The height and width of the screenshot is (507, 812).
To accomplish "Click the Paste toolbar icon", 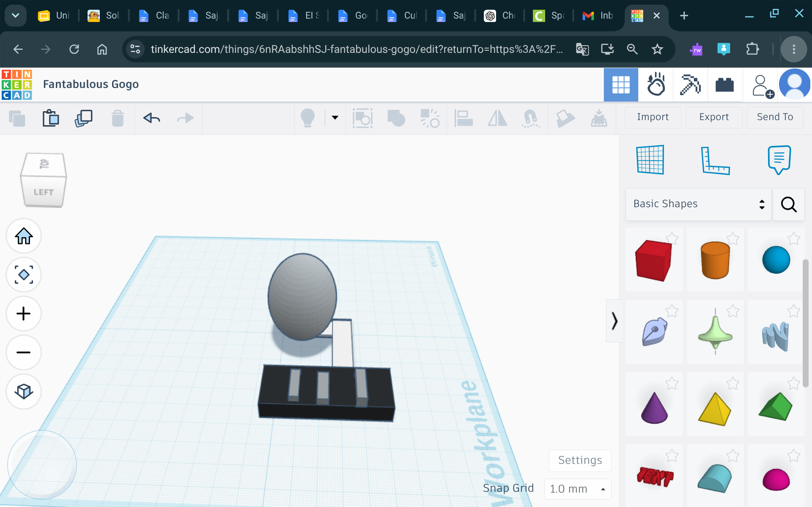I will (x=50, y=118).
